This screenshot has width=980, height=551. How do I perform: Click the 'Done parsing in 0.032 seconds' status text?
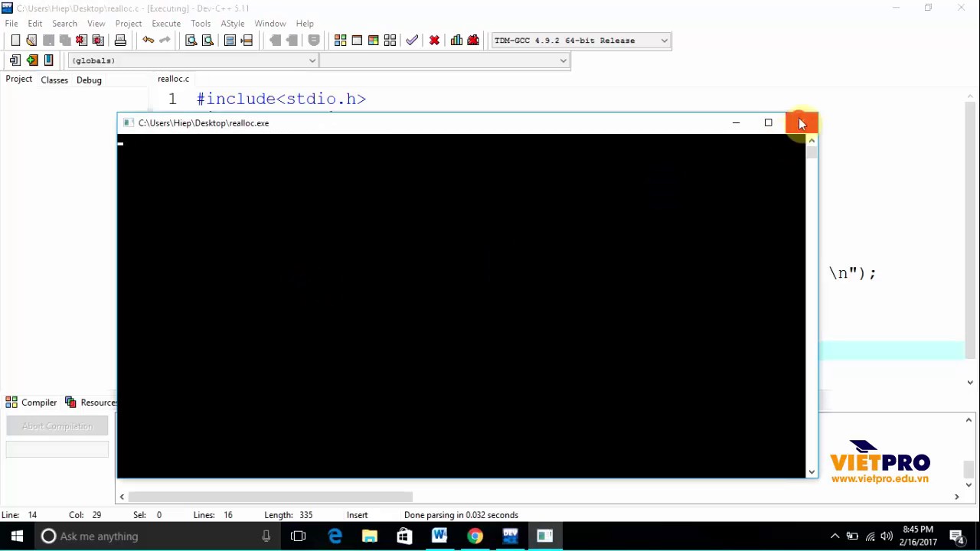pyautogui.click(x=461, y=515)
